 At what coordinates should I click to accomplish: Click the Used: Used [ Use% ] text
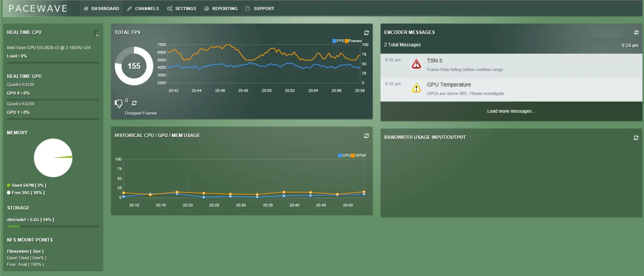[x=27, y=258]
